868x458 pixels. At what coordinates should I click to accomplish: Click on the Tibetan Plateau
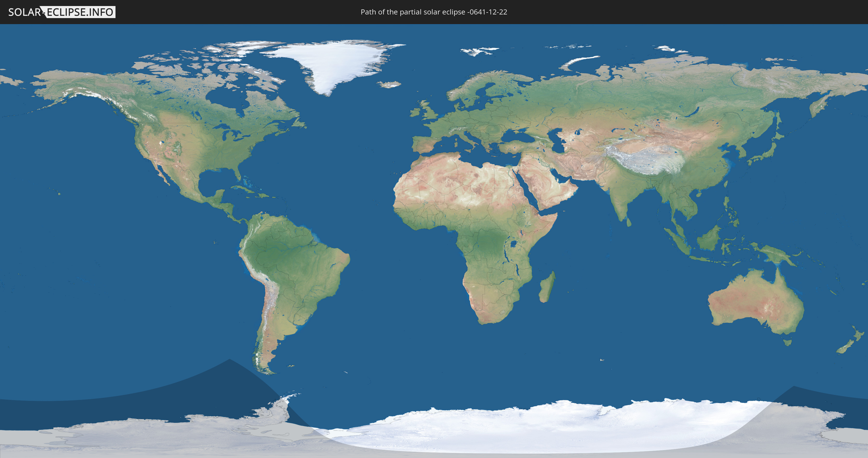point(647,160)
